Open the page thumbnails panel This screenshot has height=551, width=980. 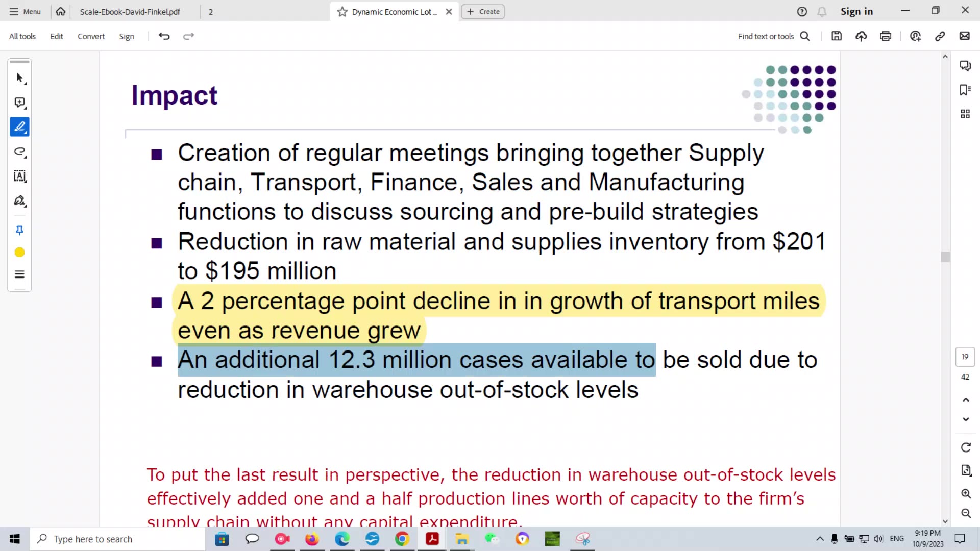(965, 113)
